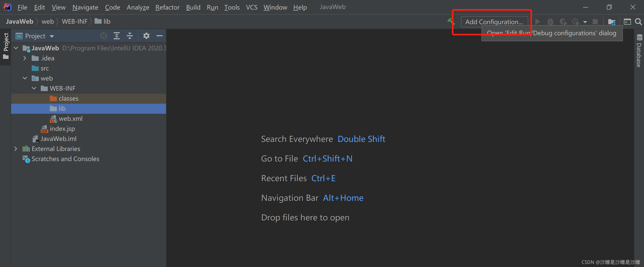Open the File menu
This screenshot has height=267, width=644.
tap(22, 7)
